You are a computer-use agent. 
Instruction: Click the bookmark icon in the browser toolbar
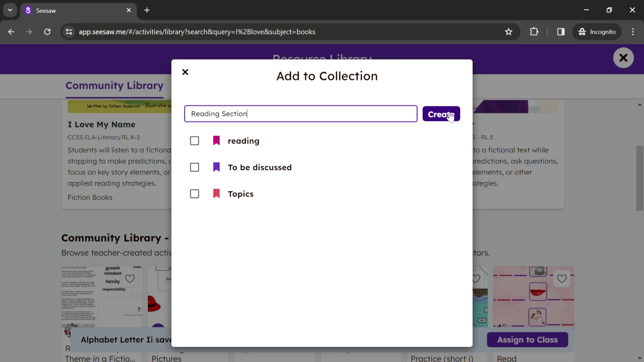(509, 31)
